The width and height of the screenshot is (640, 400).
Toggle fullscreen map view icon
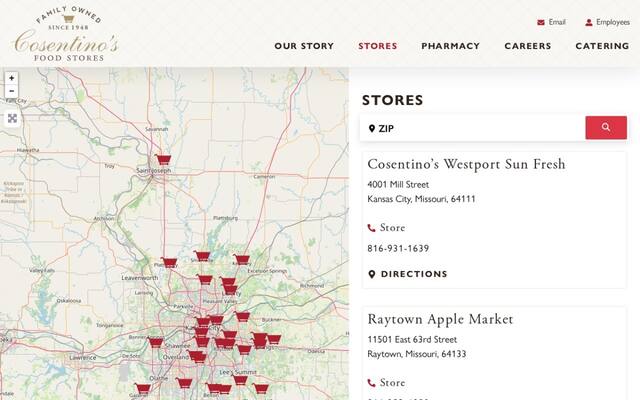(x=12, y=118)
